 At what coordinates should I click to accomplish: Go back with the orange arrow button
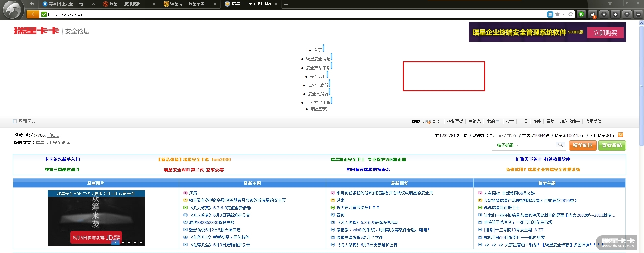click(x=33, y=14)
